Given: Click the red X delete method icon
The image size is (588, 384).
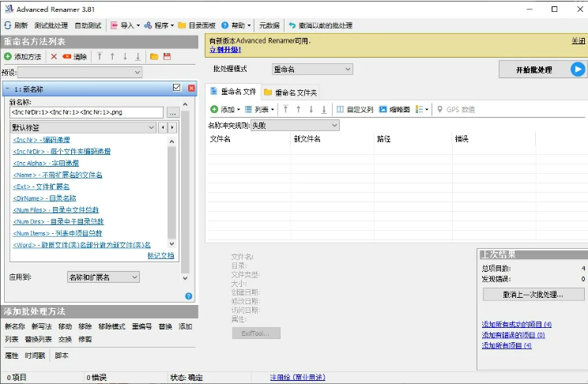Looking at the screenshot, I should (54, 57).
